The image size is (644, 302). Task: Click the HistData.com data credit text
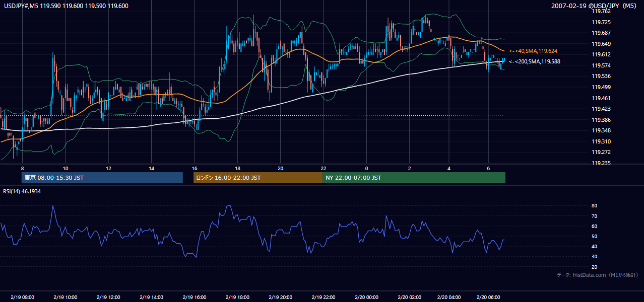[598, 275]
